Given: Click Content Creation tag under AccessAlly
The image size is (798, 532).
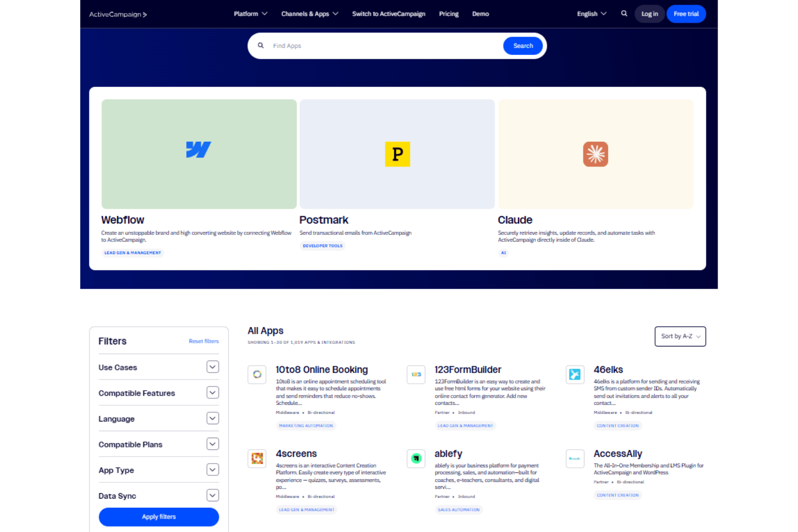Looking at the screenshot, I should tap(618, 495).
